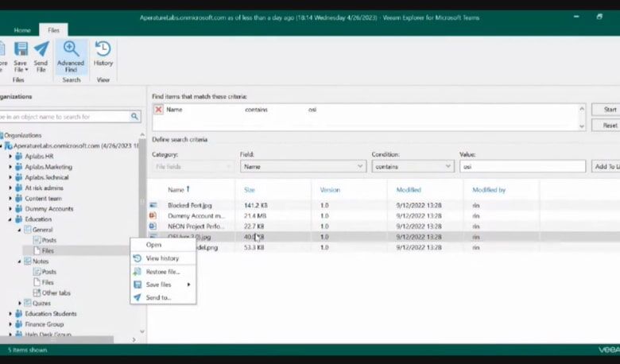
Task: Sort by the Version column header
Action: tap(330, 190)
